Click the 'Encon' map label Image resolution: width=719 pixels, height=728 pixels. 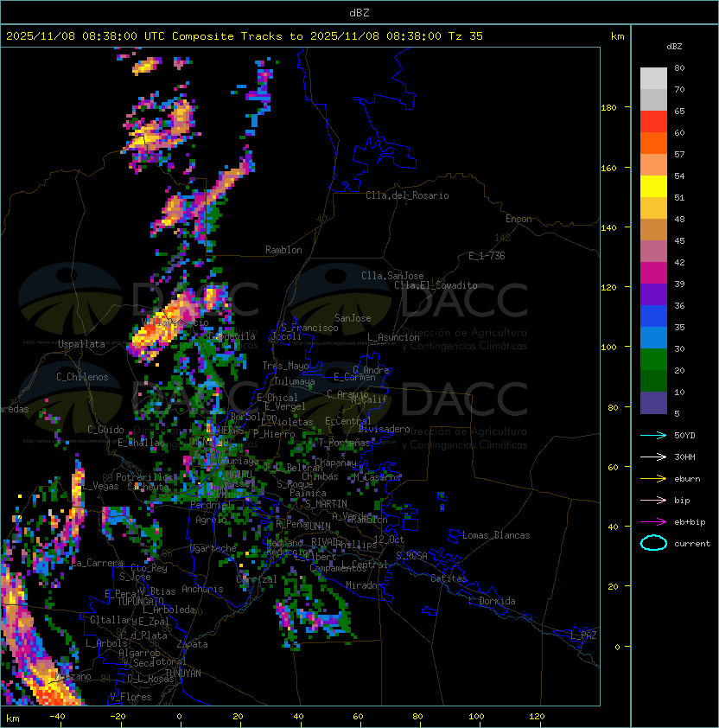click(x=519, y=219)
